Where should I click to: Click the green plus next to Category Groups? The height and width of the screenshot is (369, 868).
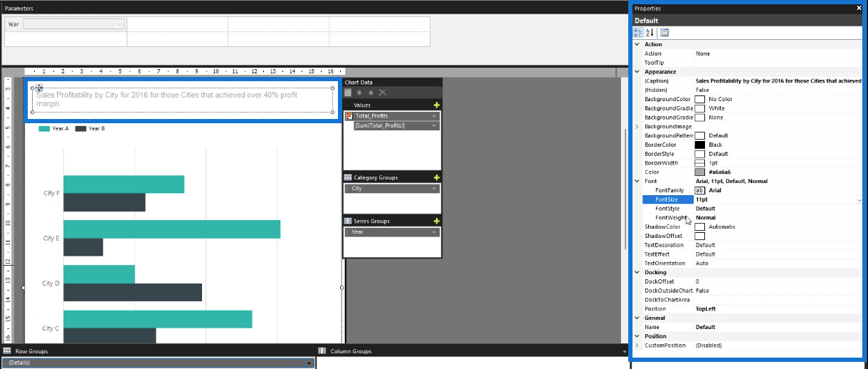point(437,177)
